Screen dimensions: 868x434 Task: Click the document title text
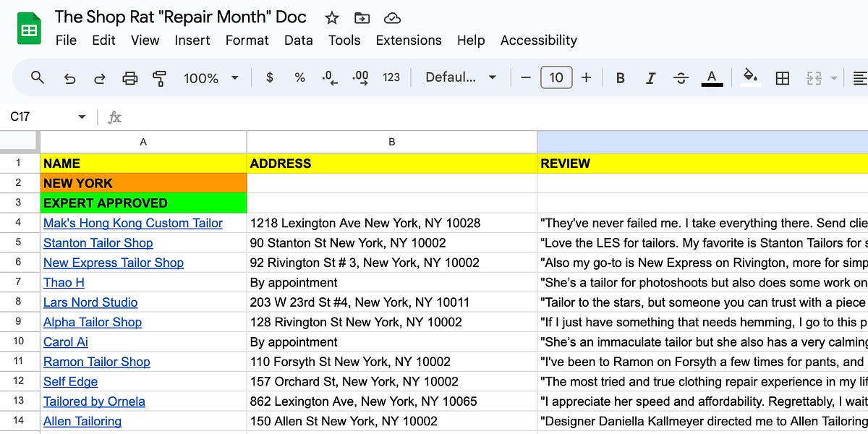(x=181, y=17)
